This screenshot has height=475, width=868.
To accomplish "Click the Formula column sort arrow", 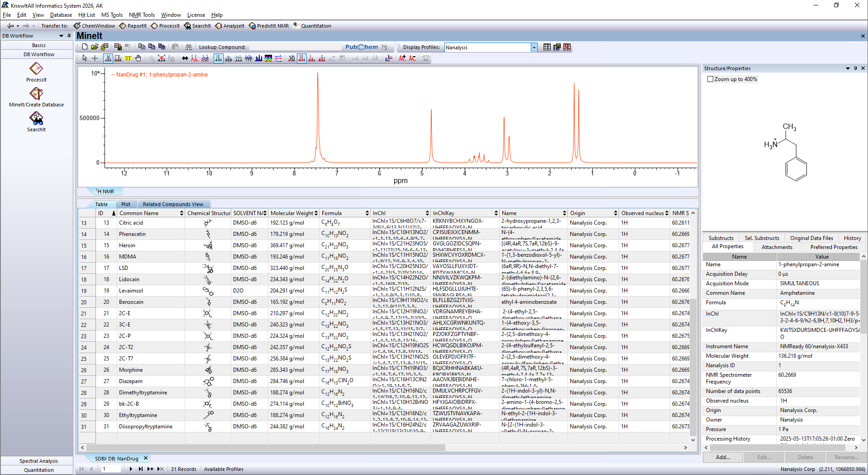I will [367, 213].
